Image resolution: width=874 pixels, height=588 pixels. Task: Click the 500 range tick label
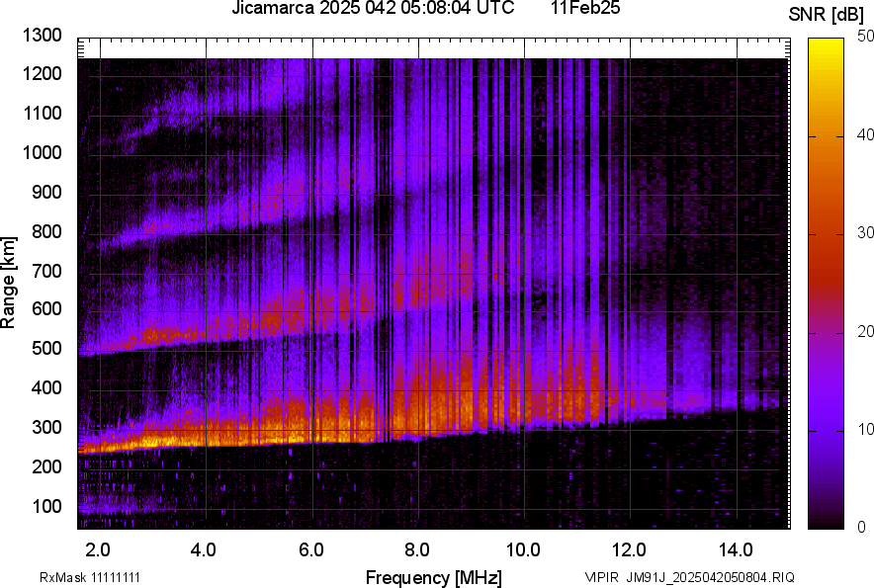[46, 349]
